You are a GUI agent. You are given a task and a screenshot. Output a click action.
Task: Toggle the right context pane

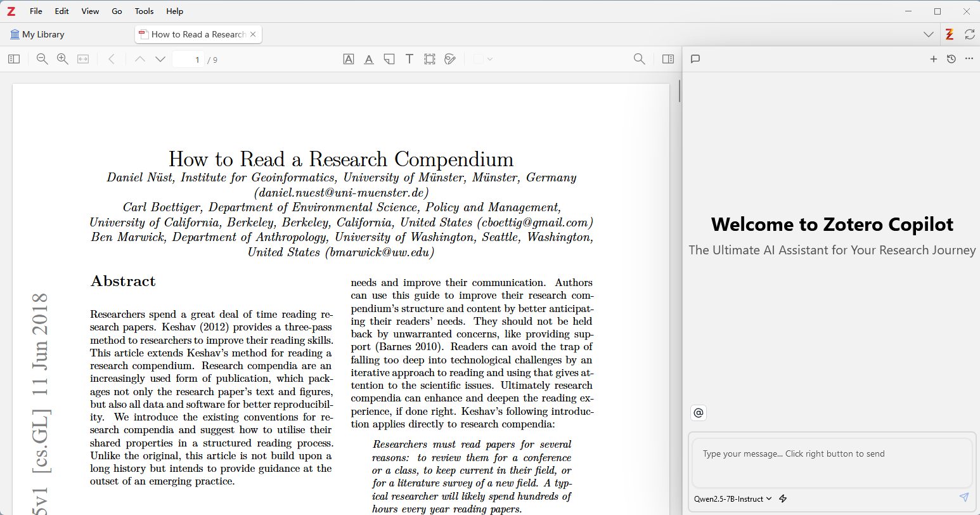coord(668,59)
